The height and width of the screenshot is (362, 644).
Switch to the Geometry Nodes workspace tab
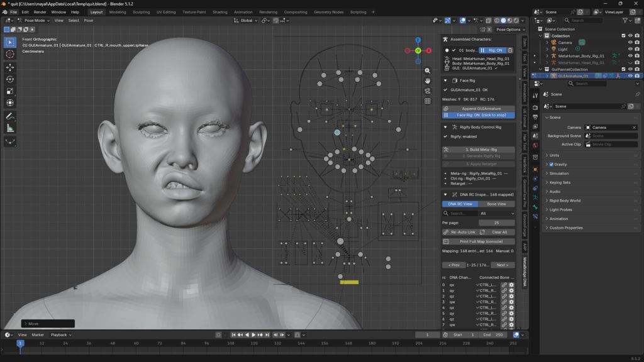pos(328,12)
